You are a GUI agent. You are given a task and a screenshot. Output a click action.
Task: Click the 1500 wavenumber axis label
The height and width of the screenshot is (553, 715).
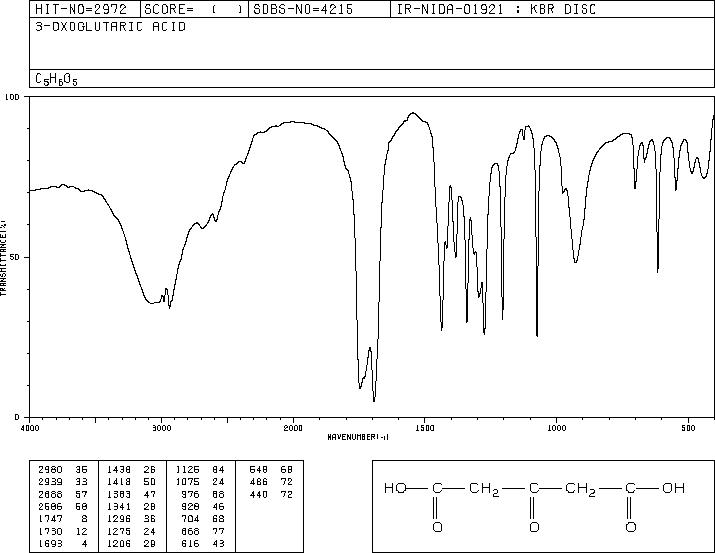[425, 428]
